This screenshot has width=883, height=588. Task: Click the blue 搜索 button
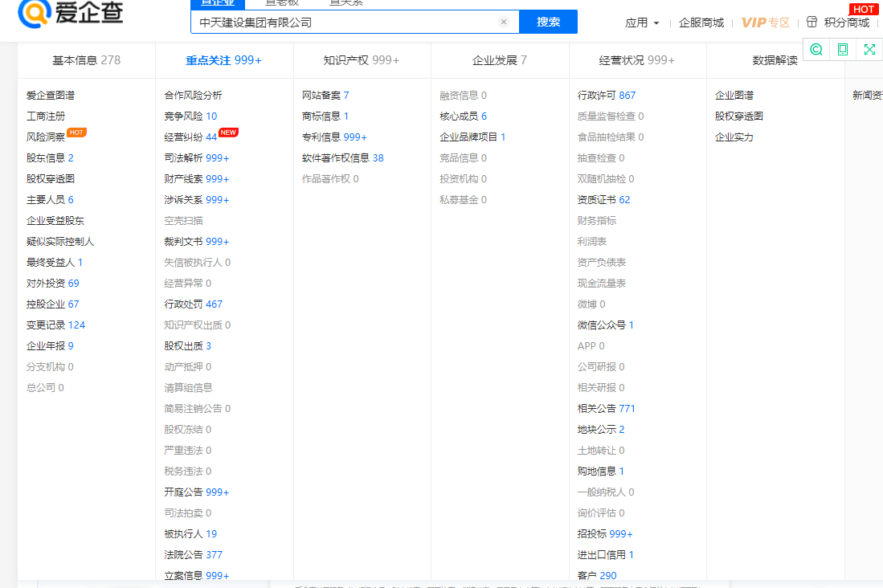548,22
